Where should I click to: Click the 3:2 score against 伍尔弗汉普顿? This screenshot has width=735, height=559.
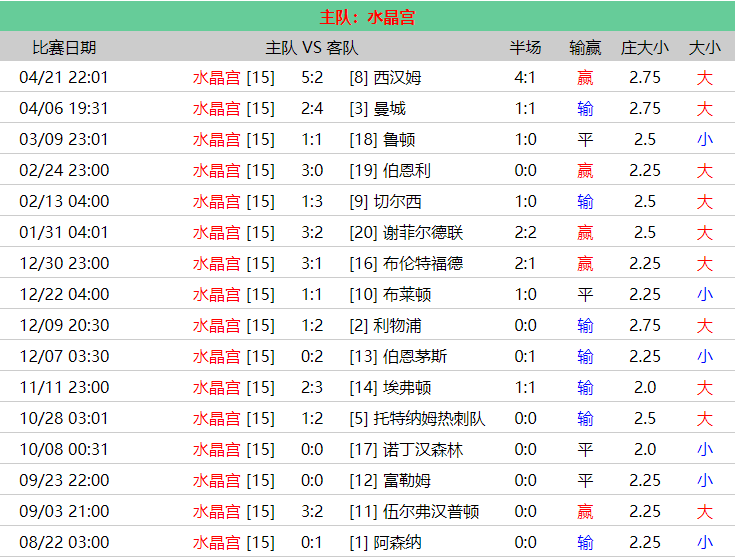pos(312,511)
